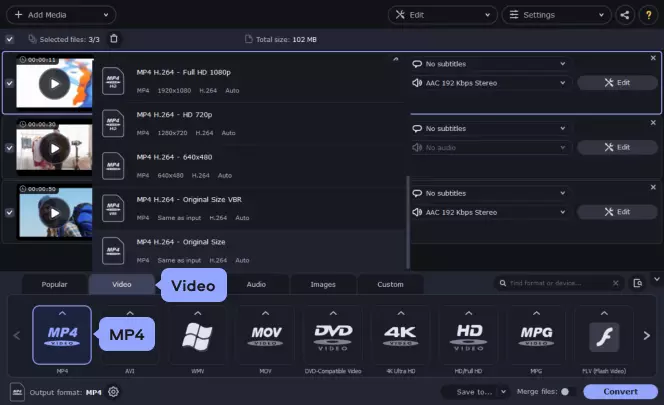Screen dimensions: 664x405
Task: Show previous formats with left arrow
Action: click(x=17, y=336)
